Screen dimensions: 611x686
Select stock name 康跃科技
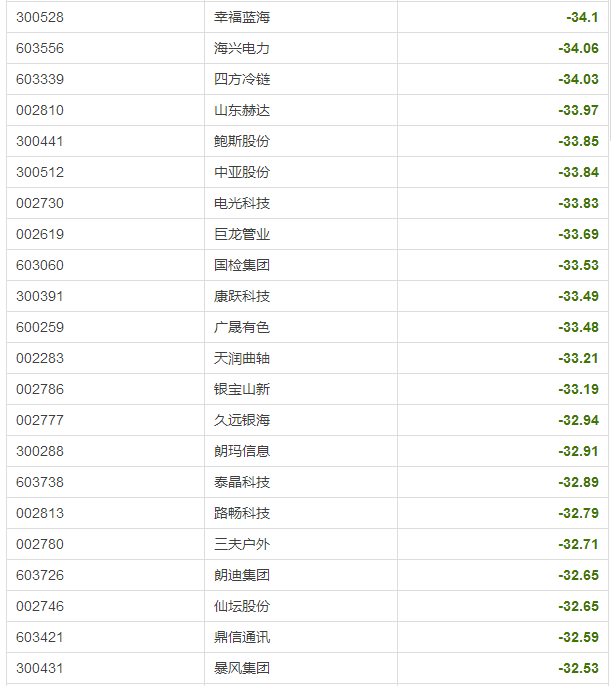tap(242, 296)
